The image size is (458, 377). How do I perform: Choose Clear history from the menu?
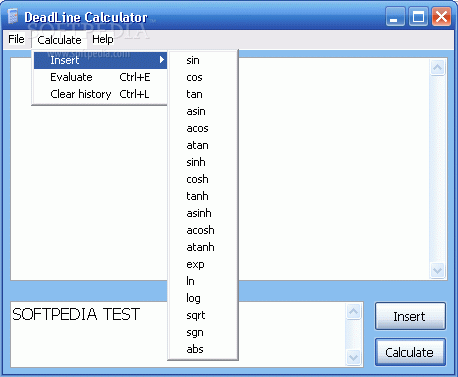click(100, 94)
